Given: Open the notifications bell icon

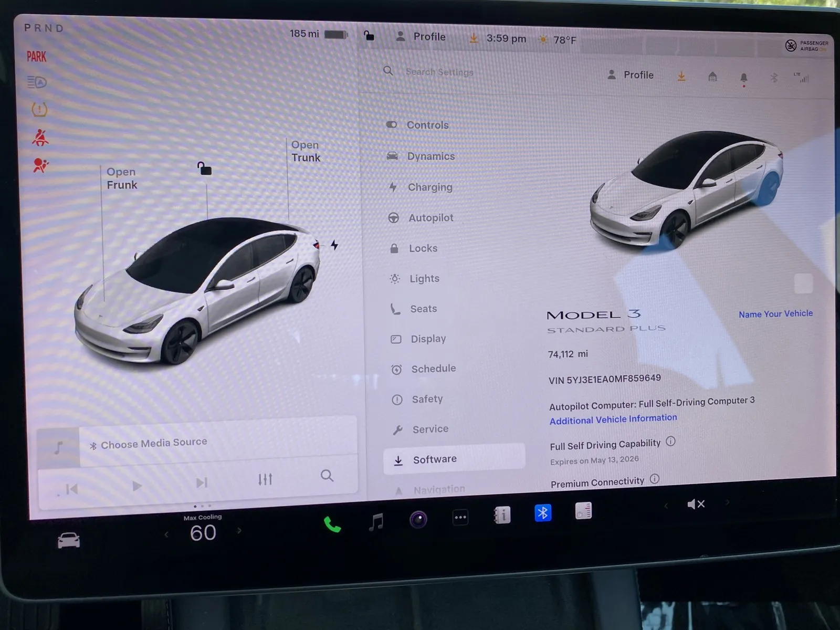Looking at the screenshot, I should (x=743, y=78).
